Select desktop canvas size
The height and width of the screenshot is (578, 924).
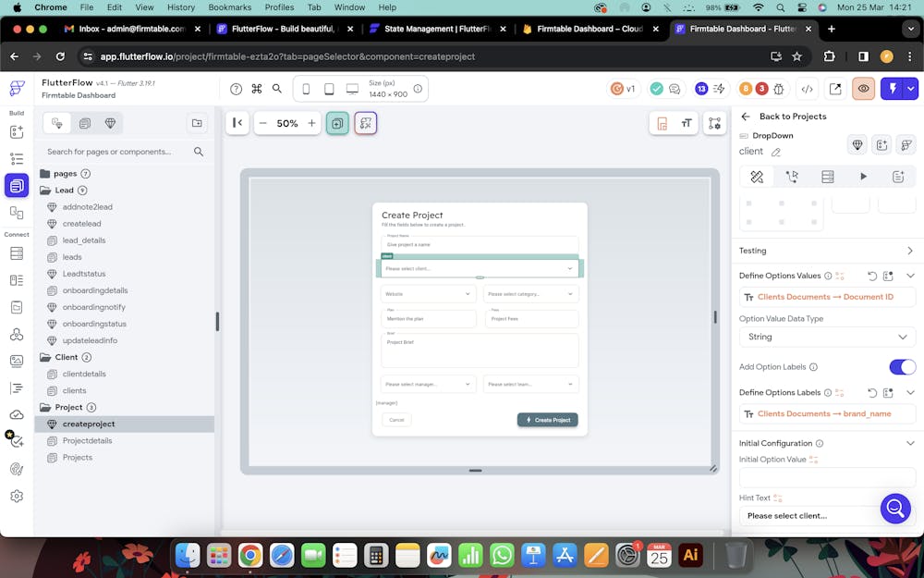pos(352,89)
